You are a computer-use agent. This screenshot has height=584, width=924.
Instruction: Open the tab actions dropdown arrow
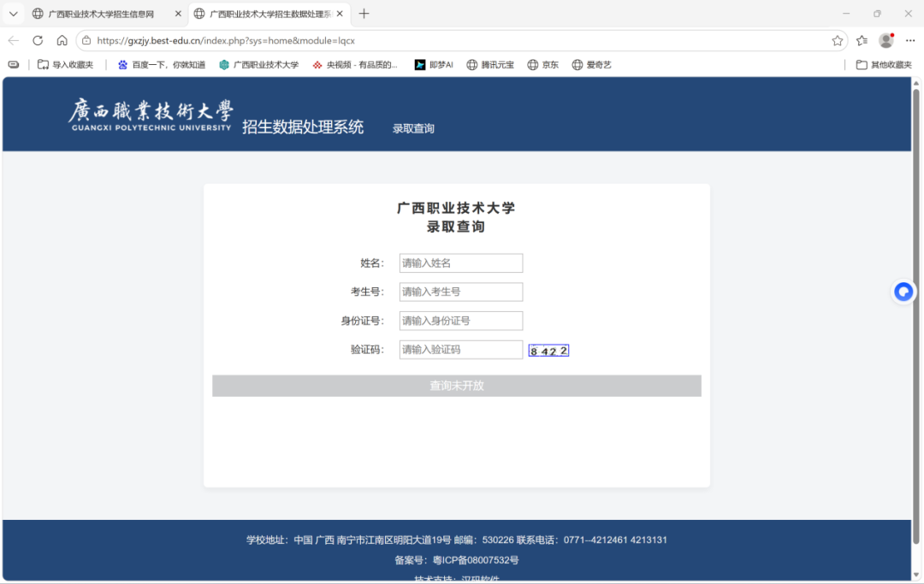click(13, 14)
